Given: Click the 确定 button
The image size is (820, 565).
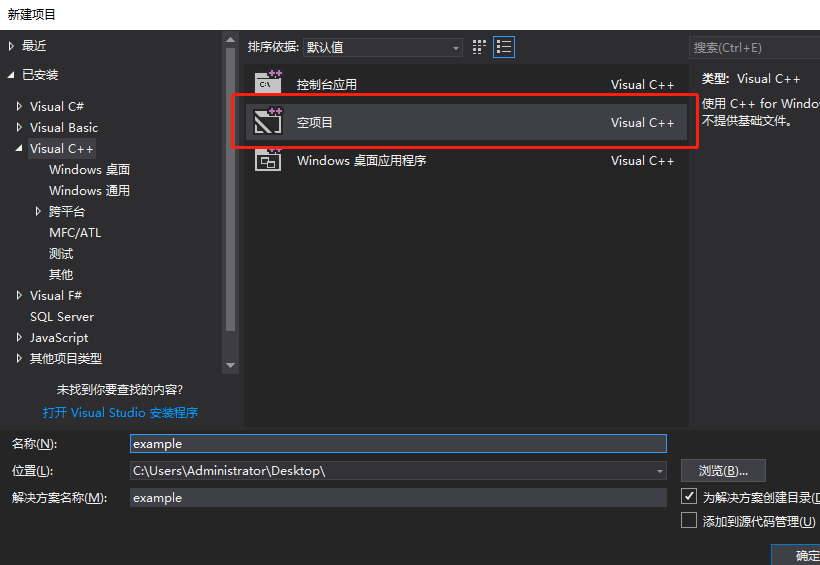Looking at the screenshot, I should (796, 555).
